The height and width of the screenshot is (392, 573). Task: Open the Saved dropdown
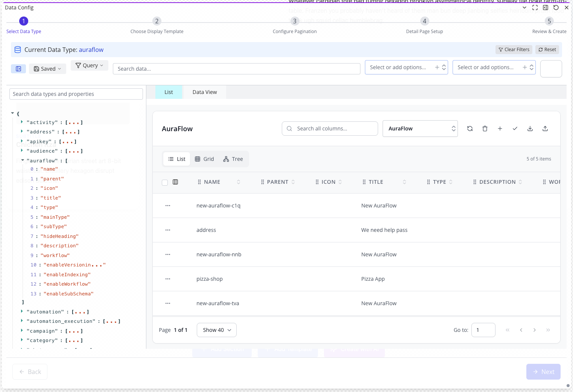click(47, 69)
